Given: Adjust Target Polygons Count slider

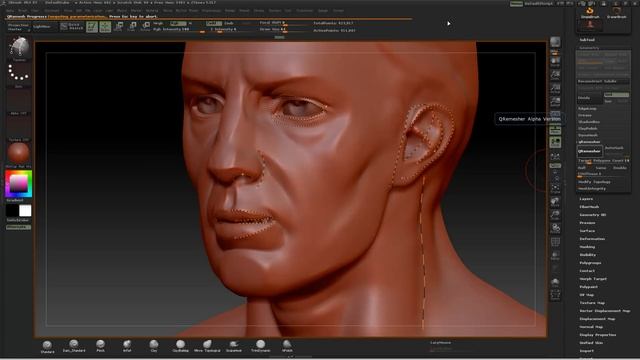Looking at the screenshot, I should point(603,161).
